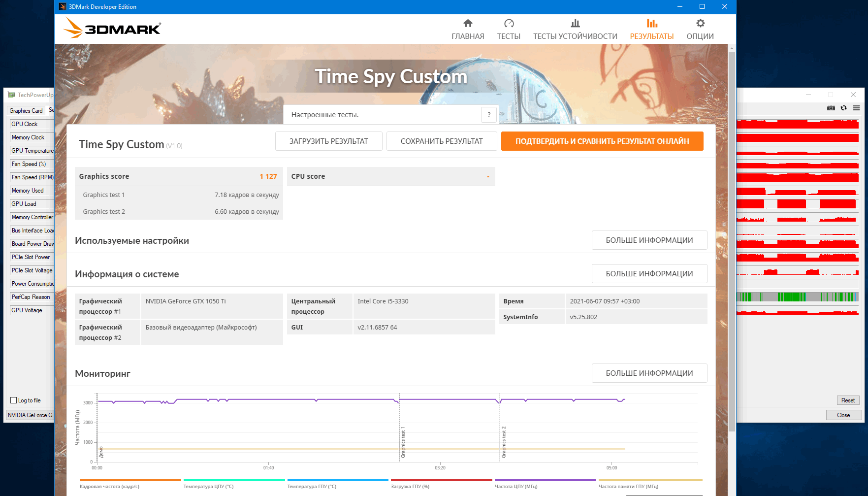
Task: Click the 3DMark logo
Action: pyautogui.click(x=112, y=28)
